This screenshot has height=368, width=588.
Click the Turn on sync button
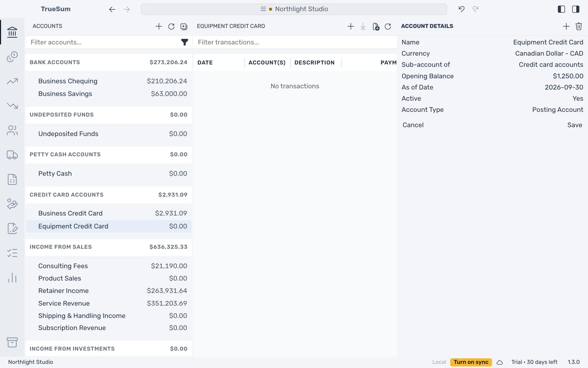(x=471, y=362)
